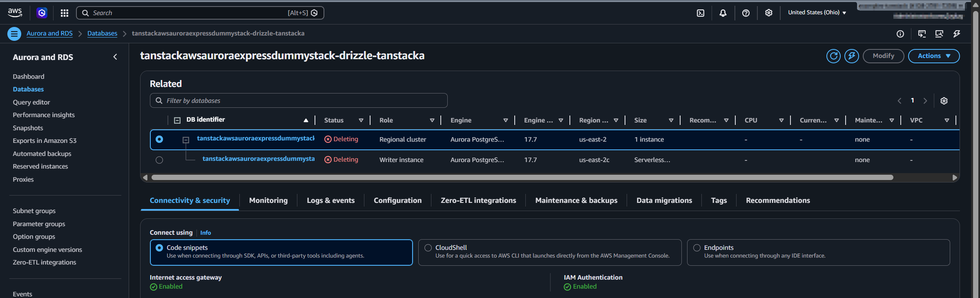Collapse the Aurora and RDS sidebar
This screenshot has width=980, height=298.
115,57
